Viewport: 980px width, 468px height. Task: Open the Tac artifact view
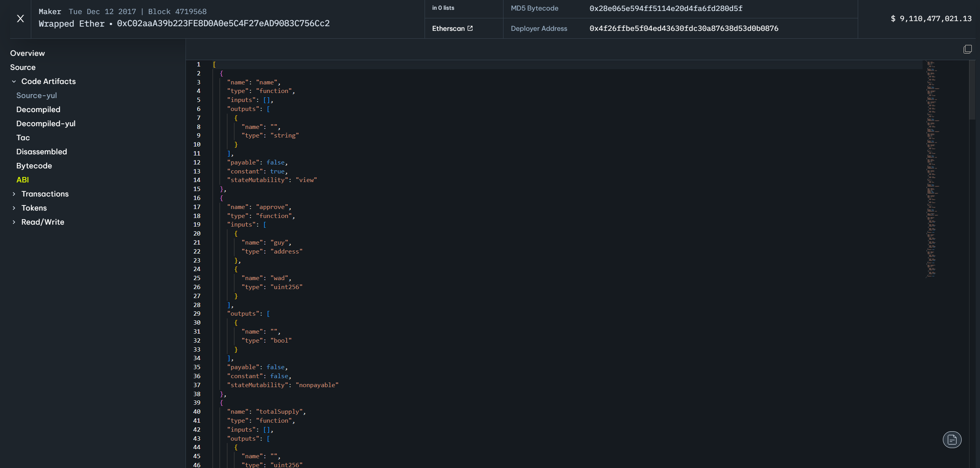point(23,138)
